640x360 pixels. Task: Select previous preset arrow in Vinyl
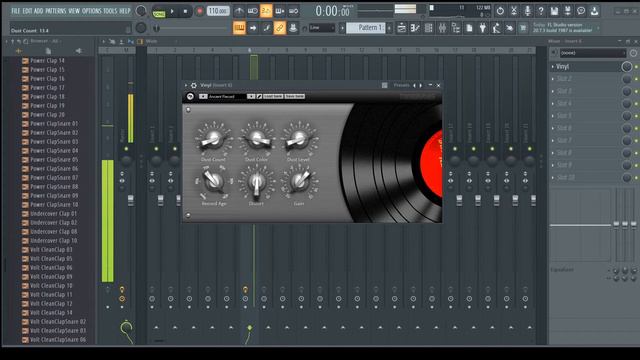pyautogui.click(x=414, y=85)
